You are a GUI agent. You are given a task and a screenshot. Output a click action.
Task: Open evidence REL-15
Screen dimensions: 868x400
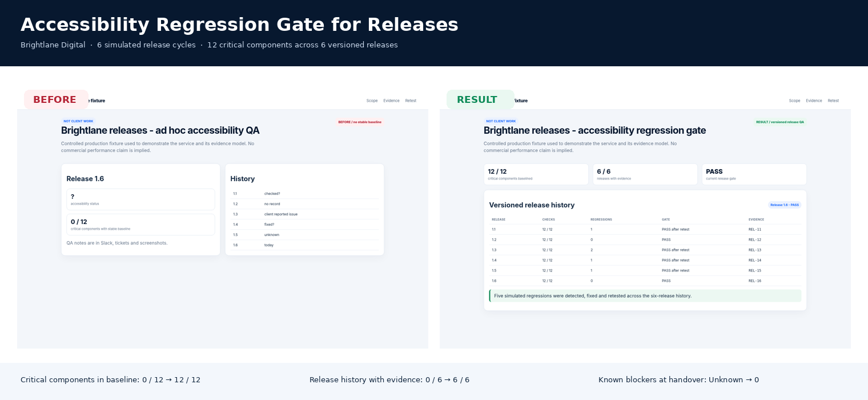[x=754, y=270]
